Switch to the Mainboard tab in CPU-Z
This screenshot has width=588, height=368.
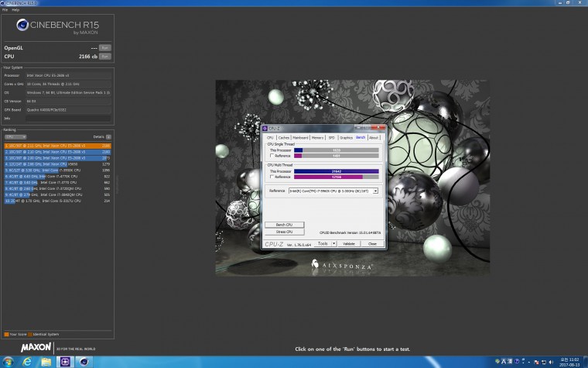pos(300,138)
